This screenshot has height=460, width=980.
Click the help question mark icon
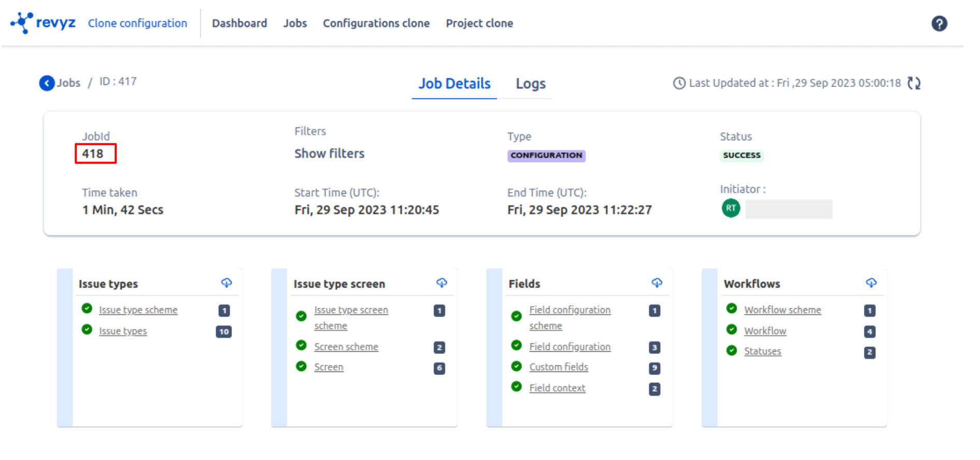(939, 24)
